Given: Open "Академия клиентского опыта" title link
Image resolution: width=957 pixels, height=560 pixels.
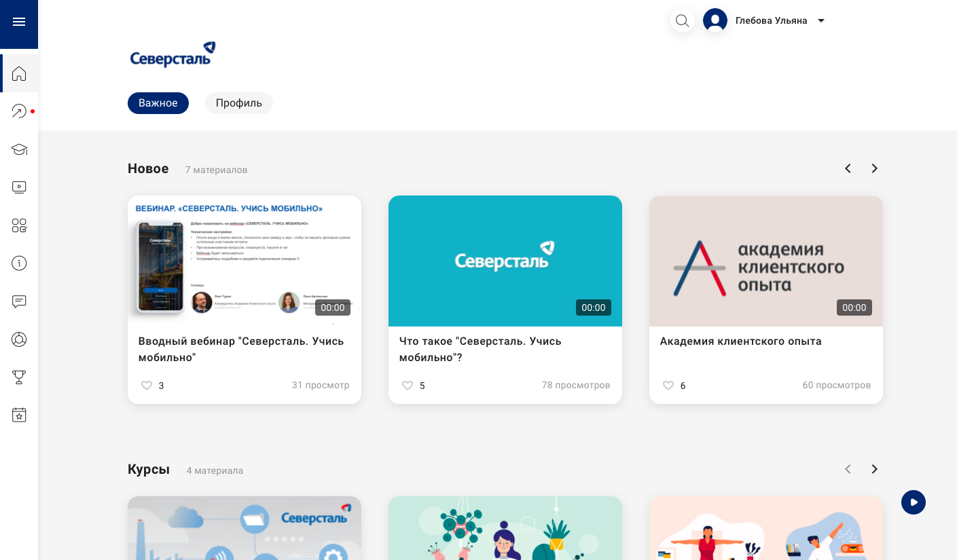Looking at the screenshot, I should point(741,341).
